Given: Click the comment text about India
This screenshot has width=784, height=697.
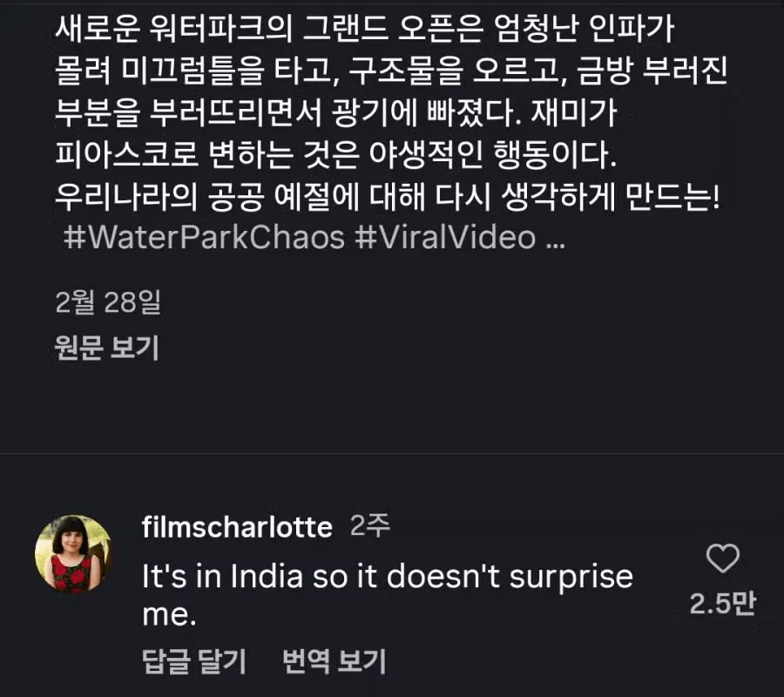Looking at the screenshot, I should click(x=387, y=576).
